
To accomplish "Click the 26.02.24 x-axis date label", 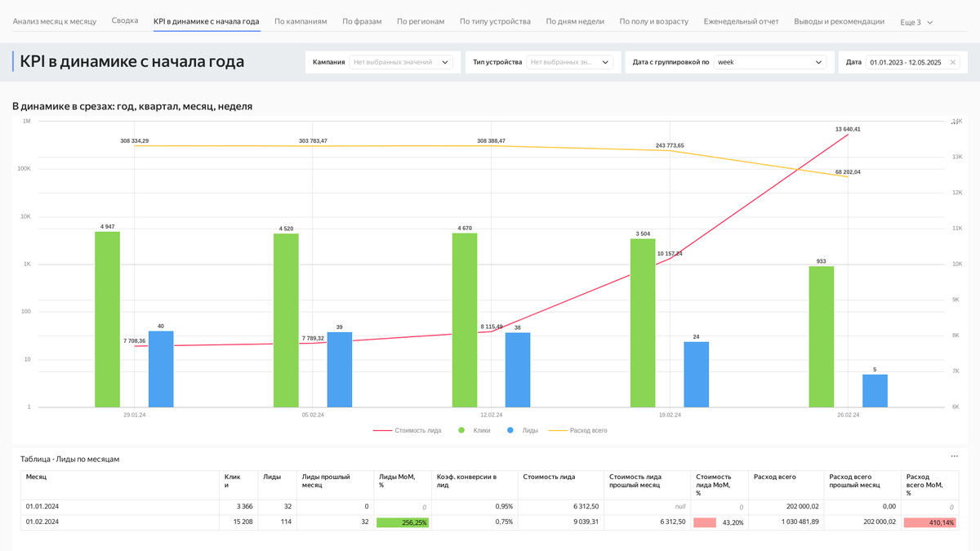I will pyautogui.click(x=849, y=415).
